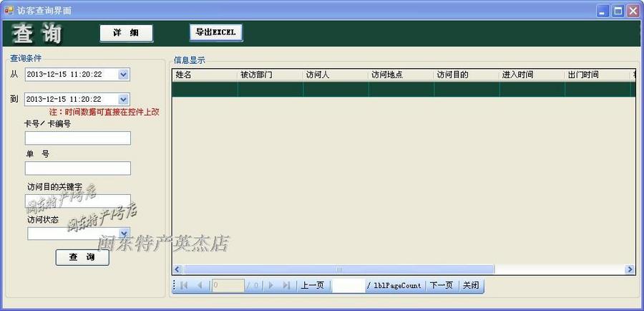
Task: Click 上一页 previous page button
Action: click(x=313, y=285)
